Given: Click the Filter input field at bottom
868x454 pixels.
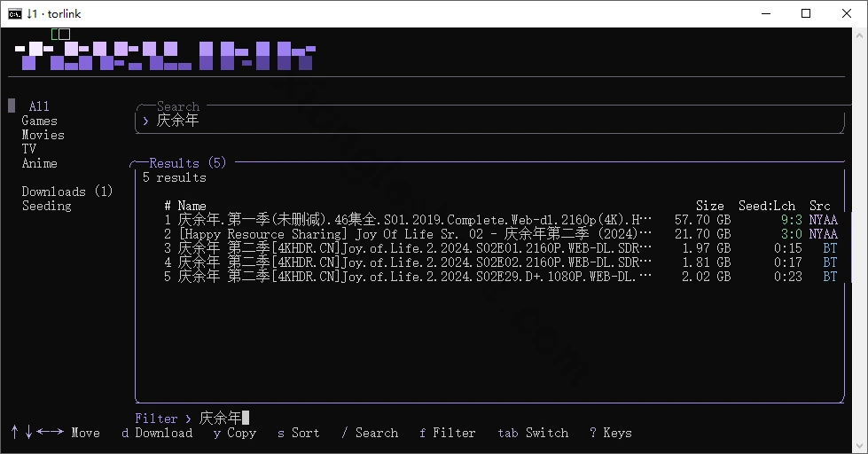Looking at the screenshot, I should coord(223,418).
